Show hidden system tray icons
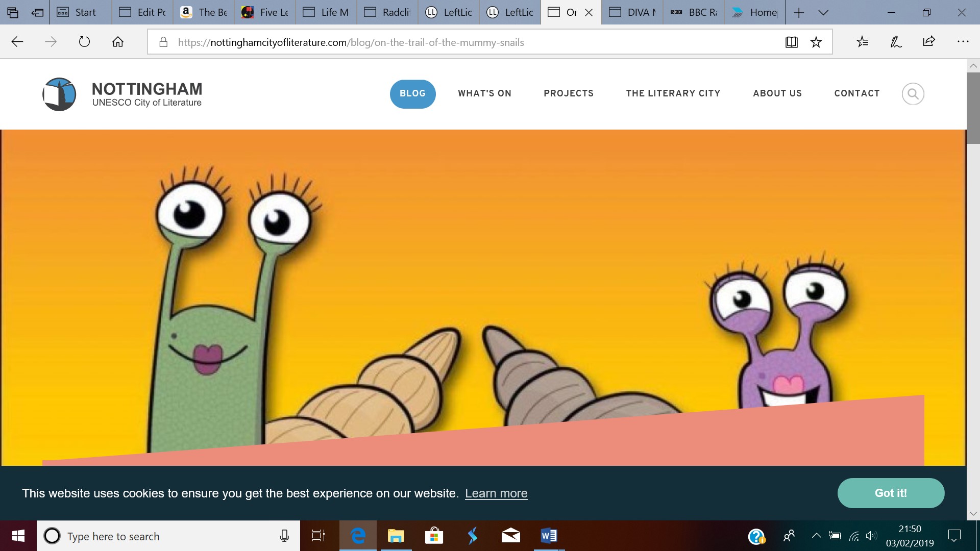 coord(816,536)
